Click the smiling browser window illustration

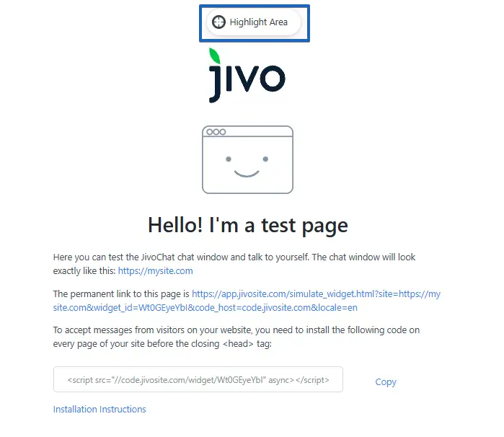click(247, 160)
